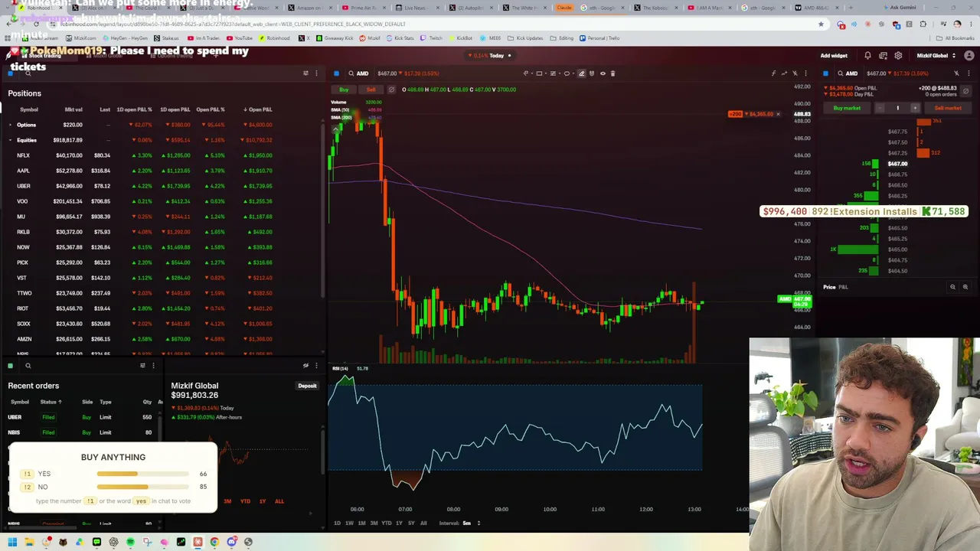Viewport: 980px width, 551px height.
Task: Open the layouts icon beside the bell
Action: (883, 56)
